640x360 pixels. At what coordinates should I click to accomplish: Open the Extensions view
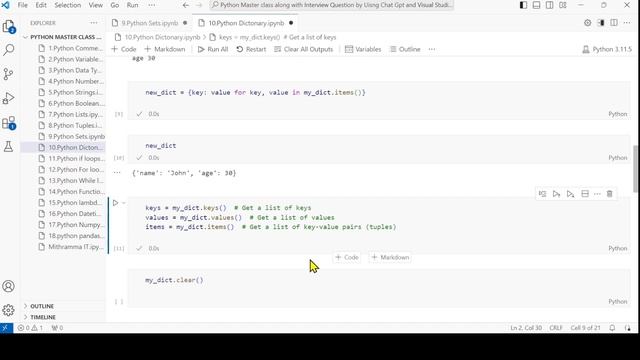coord(9,123)
